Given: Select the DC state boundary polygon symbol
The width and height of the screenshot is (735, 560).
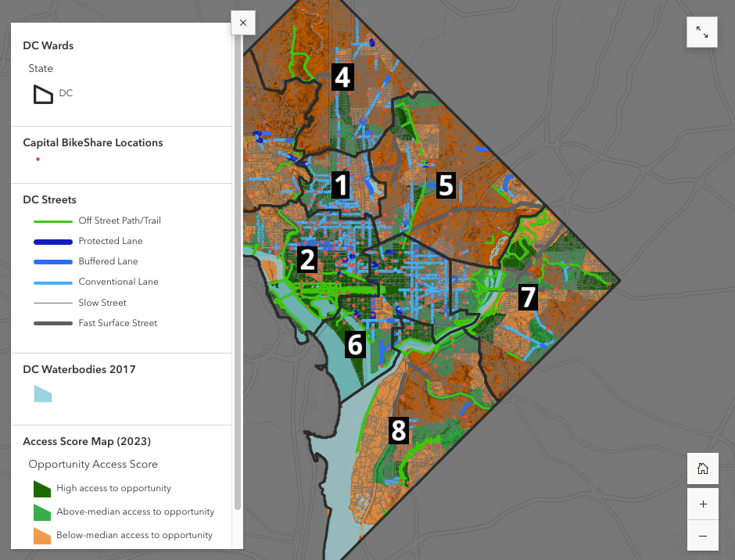Looking at the screenshot, I should click(x=42, y=93).
